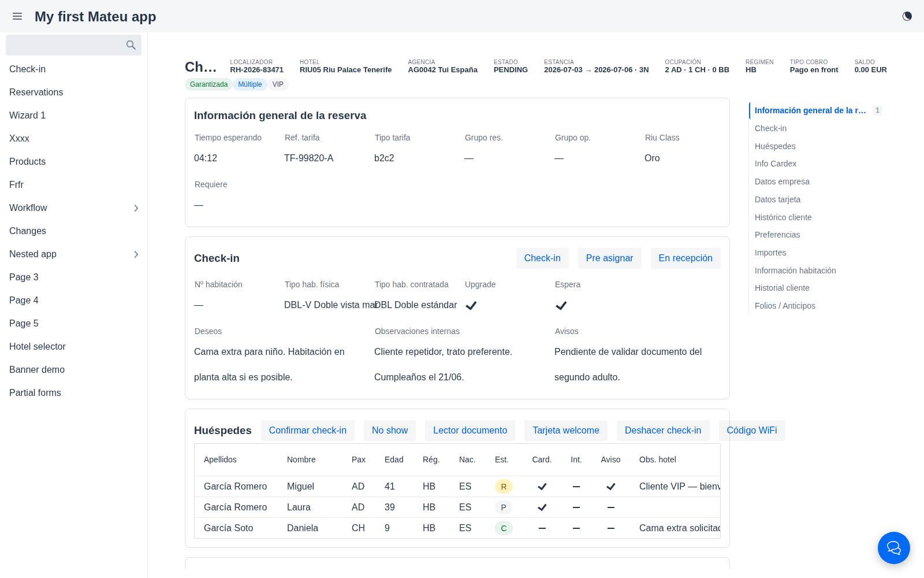Jump to Huéspedes section anchor
The image size is (924, 578).
click(775, 146)
